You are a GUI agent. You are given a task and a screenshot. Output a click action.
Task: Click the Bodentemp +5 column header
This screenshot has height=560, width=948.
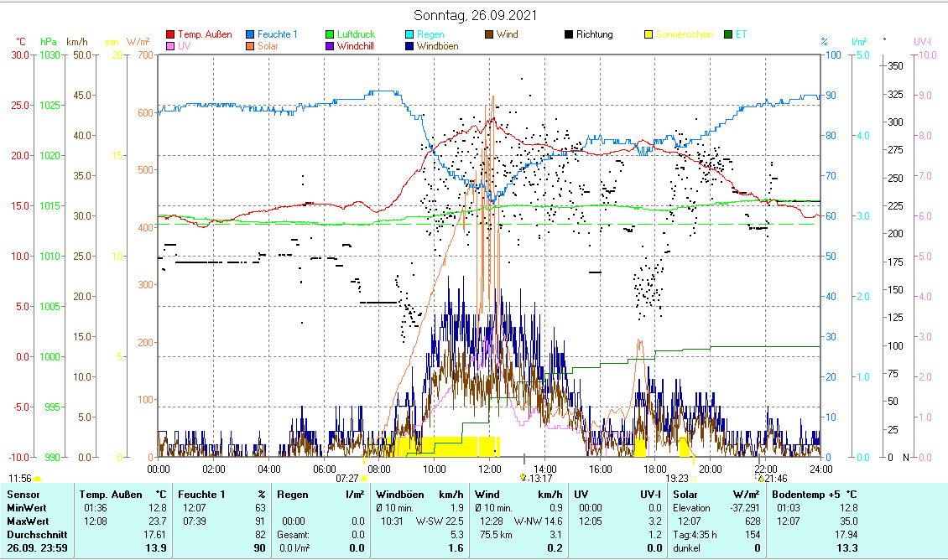[815, 495]
